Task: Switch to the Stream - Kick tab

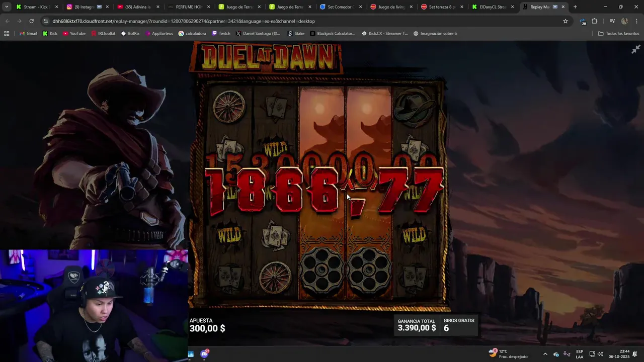Action: [x=36, y=7]
